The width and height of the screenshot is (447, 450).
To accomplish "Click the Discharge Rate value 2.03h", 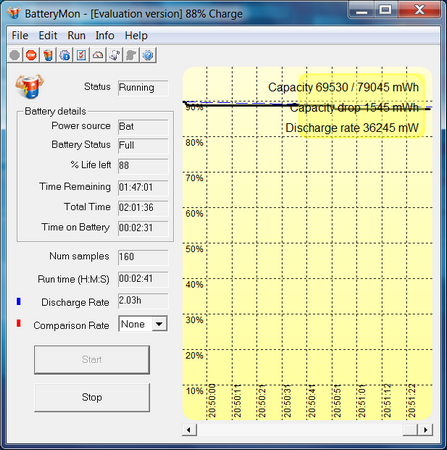I will pos(143,301).
